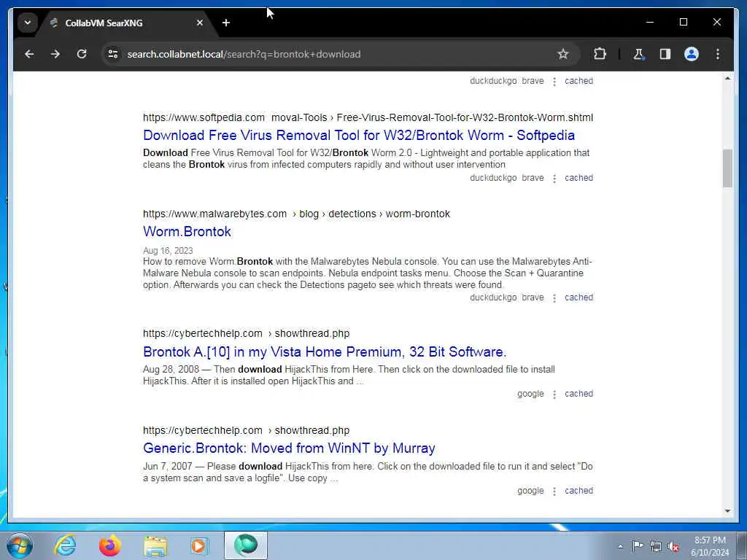Open the Action Center flag icon
Viewport: 747px width, 560px height.
[638, 546]
